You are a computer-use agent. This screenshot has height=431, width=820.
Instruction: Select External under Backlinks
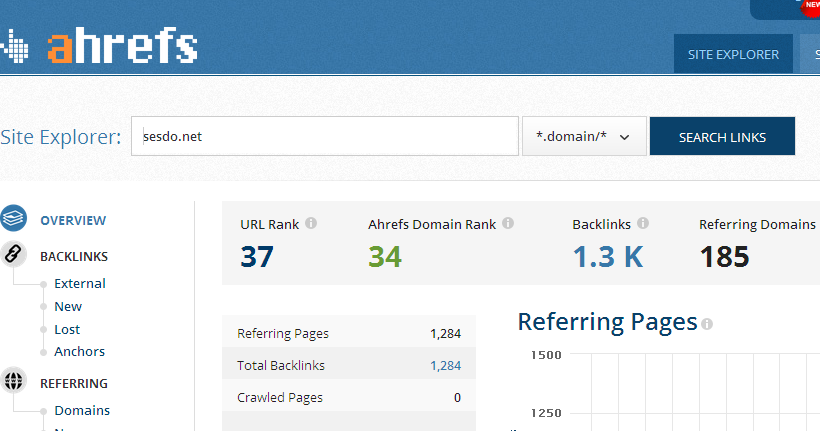coord(80,283)
